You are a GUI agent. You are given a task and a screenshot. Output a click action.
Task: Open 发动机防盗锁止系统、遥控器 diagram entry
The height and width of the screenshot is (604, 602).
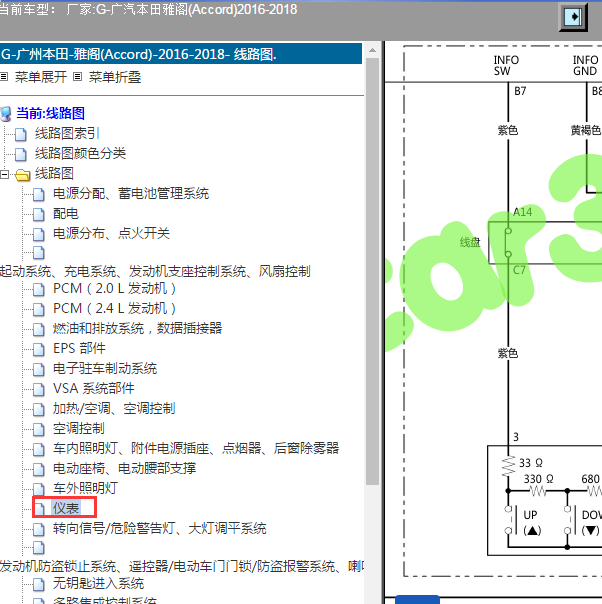tap(182, 566)
